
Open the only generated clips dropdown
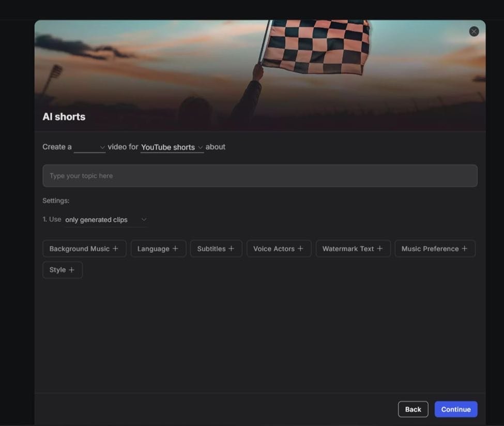tap(105, 220)
